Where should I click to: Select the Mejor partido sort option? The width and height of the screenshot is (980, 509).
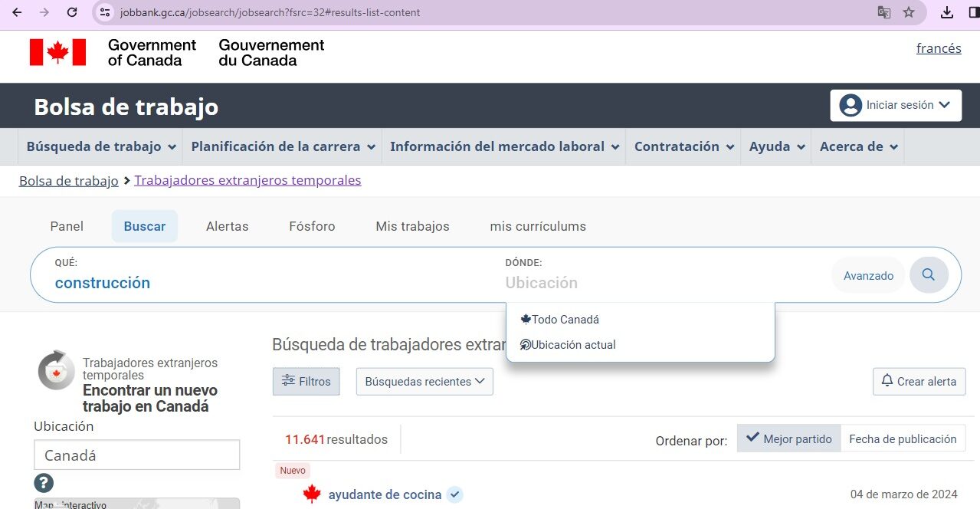tap(789, 439)
